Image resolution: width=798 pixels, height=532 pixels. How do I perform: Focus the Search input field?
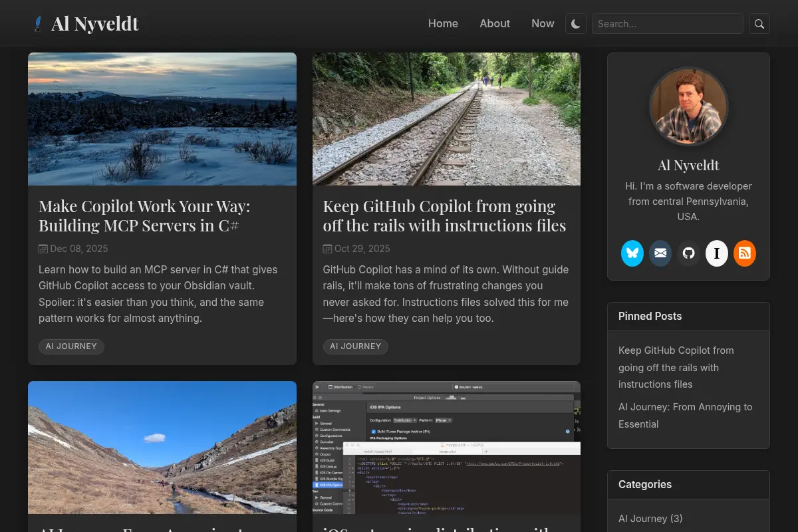(x=668, y=24)
